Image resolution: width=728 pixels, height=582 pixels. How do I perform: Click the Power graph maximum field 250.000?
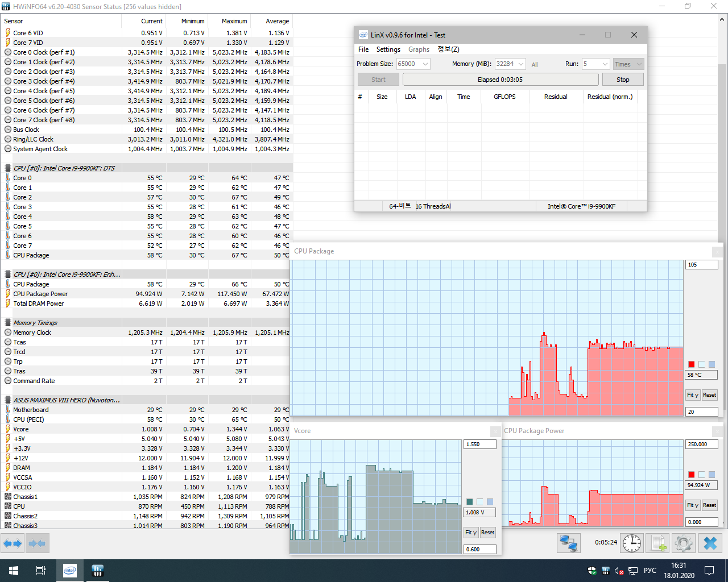[x=702, y=444]
